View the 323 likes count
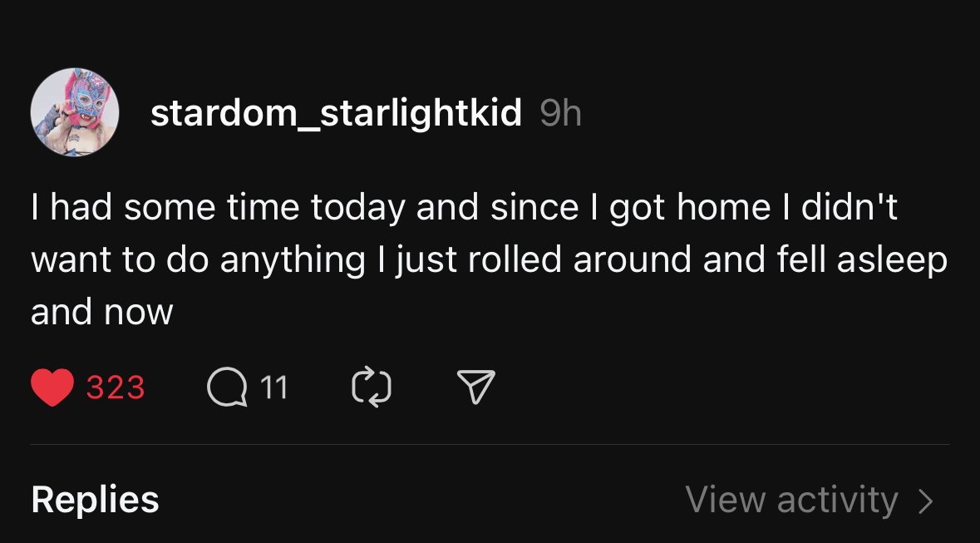Image resolution: width=980 pixels, height=543 pixels. (x=116, y=388)
